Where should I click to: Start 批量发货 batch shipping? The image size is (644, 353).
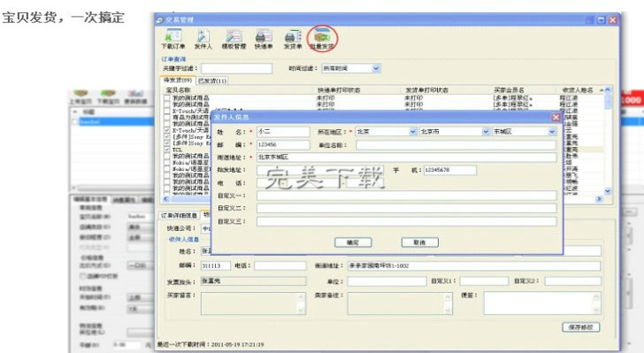point(322,39)
